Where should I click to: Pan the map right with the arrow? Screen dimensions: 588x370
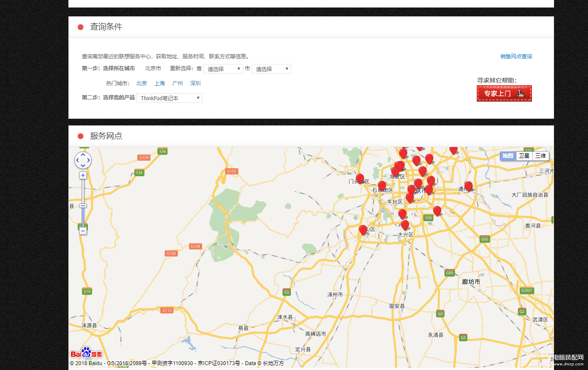[x=89, y=160]
